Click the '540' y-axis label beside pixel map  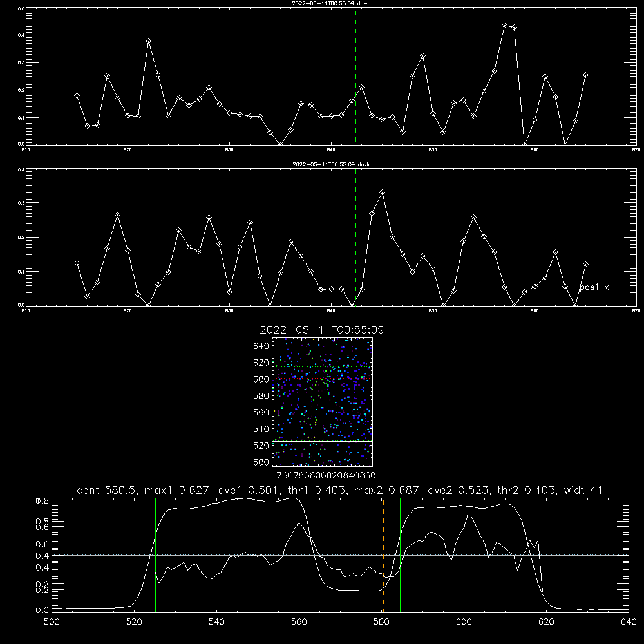[261, 429]
